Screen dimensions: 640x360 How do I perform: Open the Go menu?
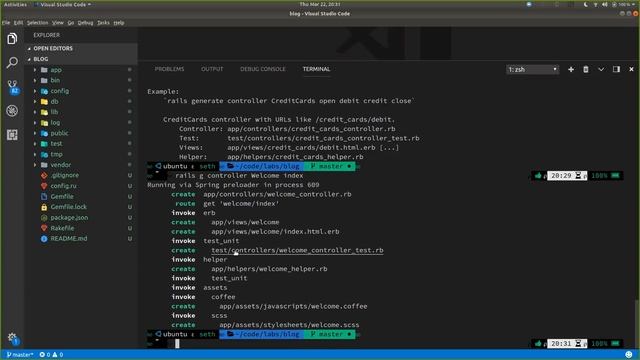[x=71, y=23]
